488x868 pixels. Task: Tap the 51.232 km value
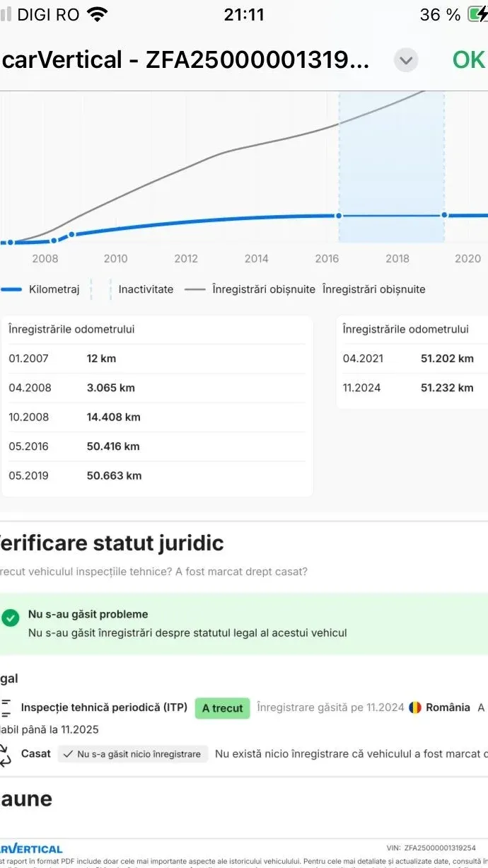click(447, 388)
